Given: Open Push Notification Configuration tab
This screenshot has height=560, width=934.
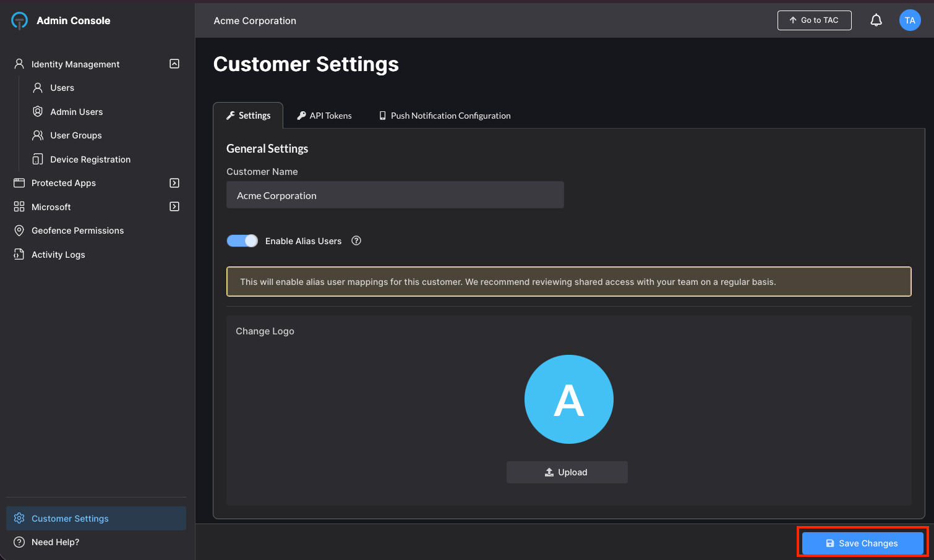Looking at the screenshot, I should pyautogui.click(x=445, y=116).
